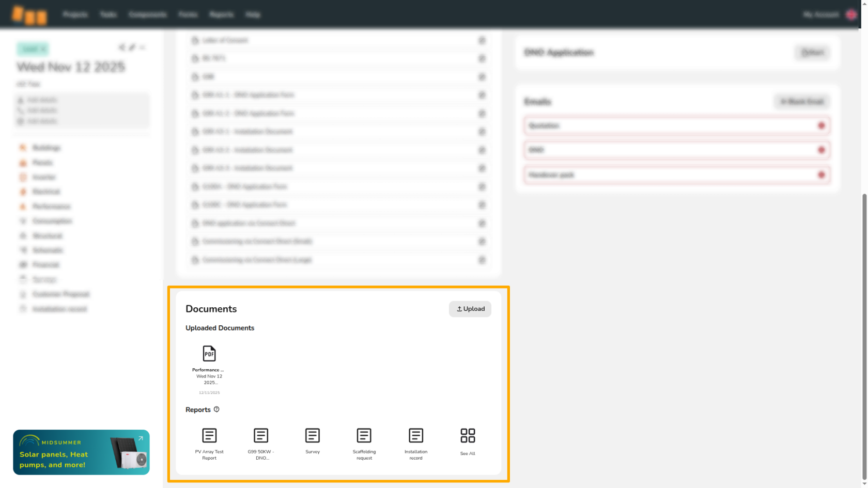Screen dimensions: 868x488
Task: Click the vertical page scrollbar
Action: (864, 336)
